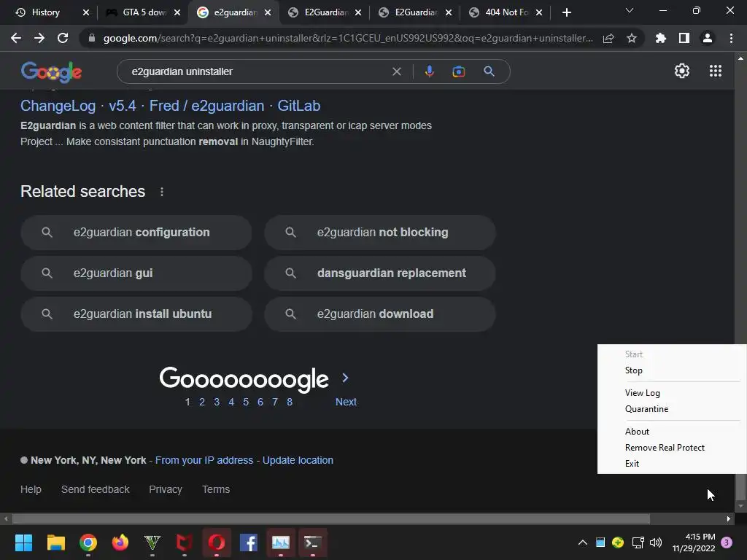
Task: Open the tab search dropdown
Action: (630, 10)
